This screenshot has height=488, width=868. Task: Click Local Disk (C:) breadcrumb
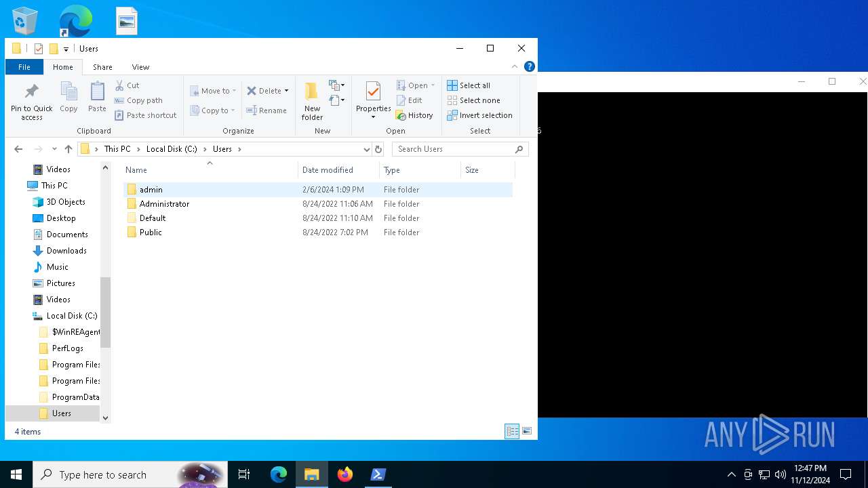[x=172, y=149]
